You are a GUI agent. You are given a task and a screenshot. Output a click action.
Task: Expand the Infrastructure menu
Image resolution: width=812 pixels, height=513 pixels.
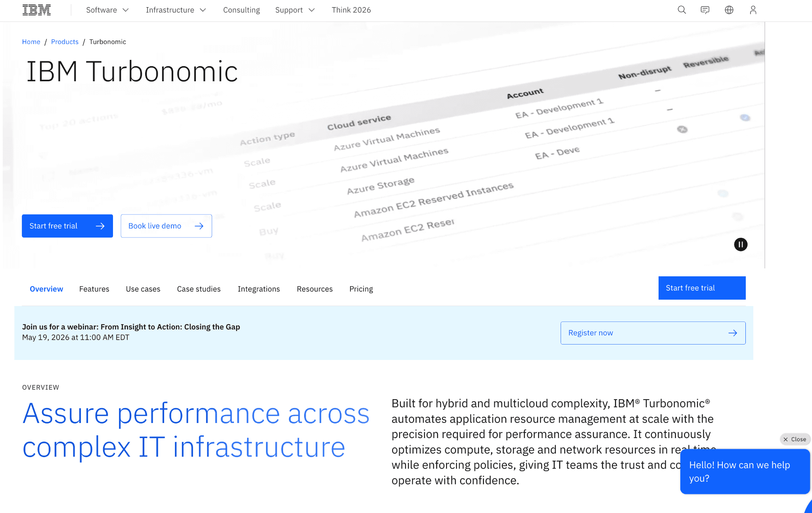click(176, 10)
